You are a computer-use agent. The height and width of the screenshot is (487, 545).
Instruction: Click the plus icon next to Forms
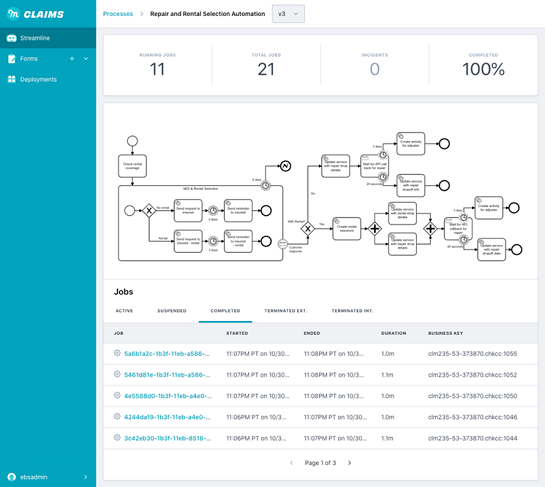pos(72,59)
